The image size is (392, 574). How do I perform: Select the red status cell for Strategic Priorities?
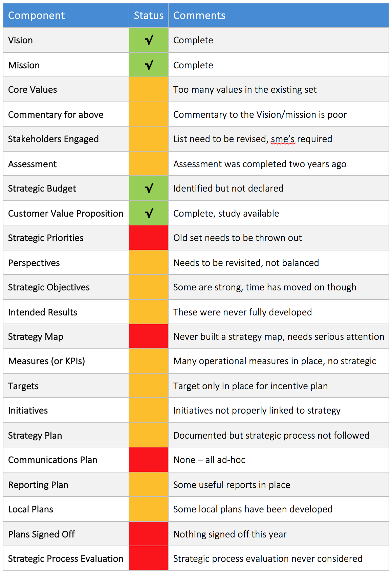[149, 238]
